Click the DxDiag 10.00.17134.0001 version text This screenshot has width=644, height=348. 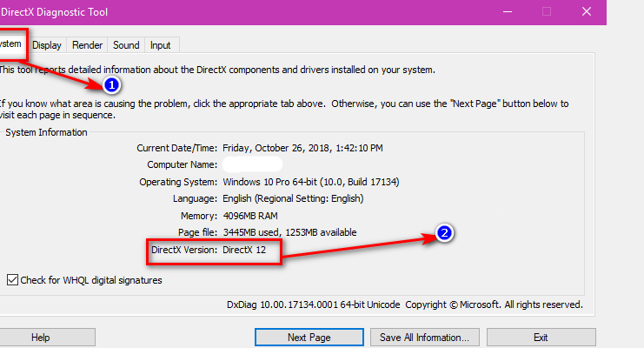coord(314,304)
